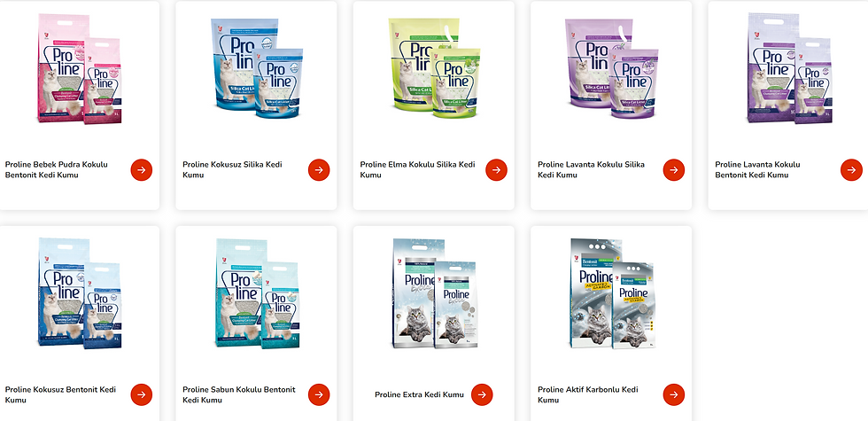Open arrow next to Proline Extra Kedi Kumu

point(482,395)
